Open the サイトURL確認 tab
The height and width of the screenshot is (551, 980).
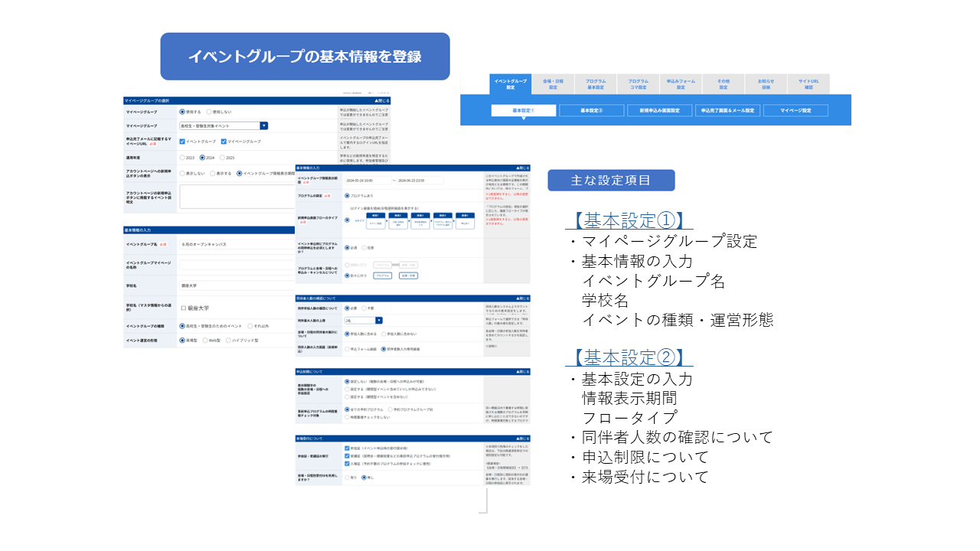808,84
